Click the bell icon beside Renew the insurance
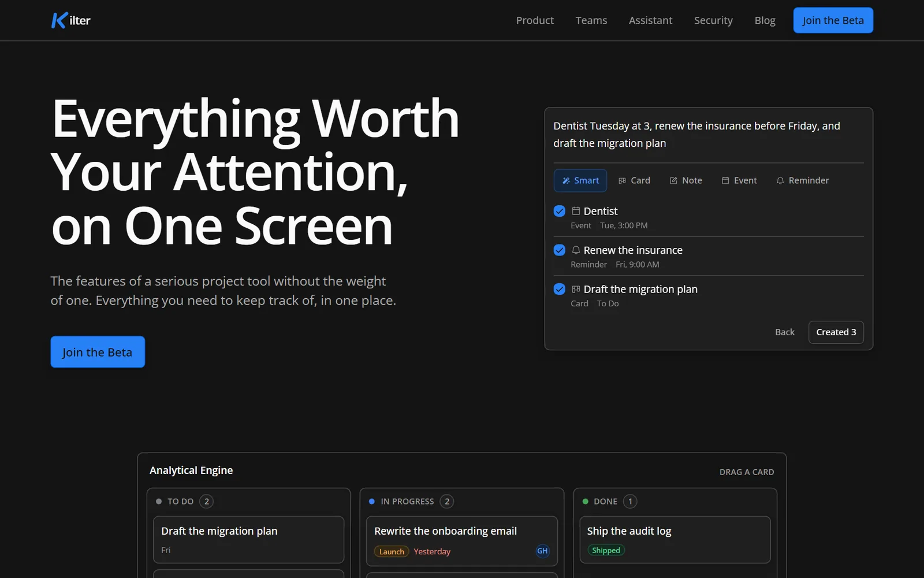Image resolution: width=924 pixels, height=578 pixels. pyautogui.click(x=576, y=250)
